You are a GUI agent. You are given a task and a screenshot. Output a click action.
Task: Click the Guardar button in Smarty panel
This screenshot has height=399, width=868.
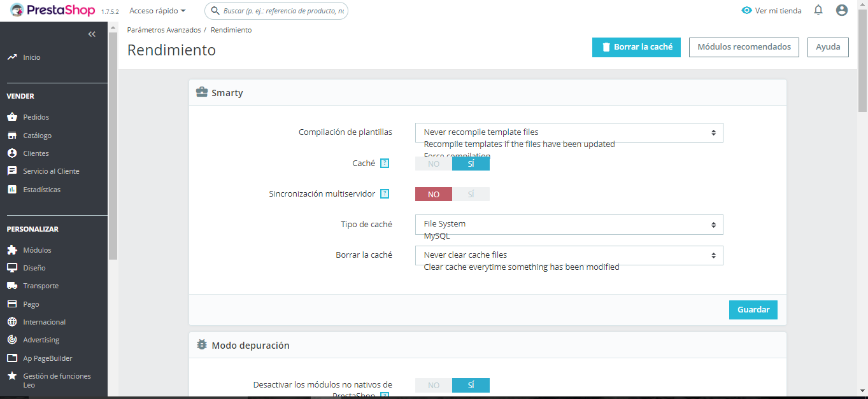pos(753,310)
